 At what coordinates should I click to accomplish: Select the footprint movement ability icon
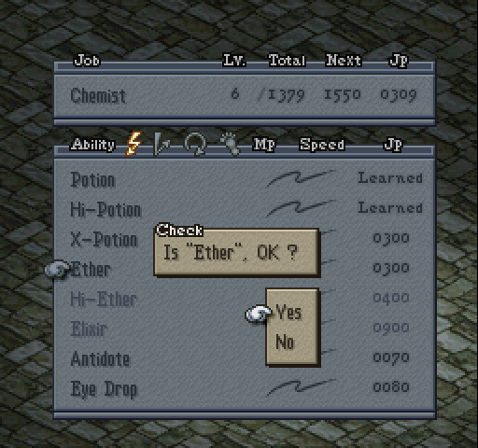pyautogui.click(x=231, y=144)
